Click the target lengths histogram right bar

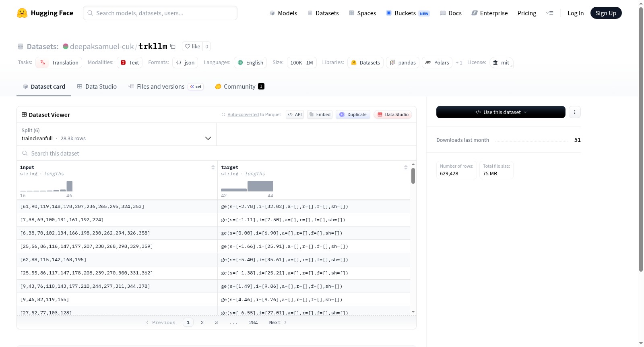(260, 186)
